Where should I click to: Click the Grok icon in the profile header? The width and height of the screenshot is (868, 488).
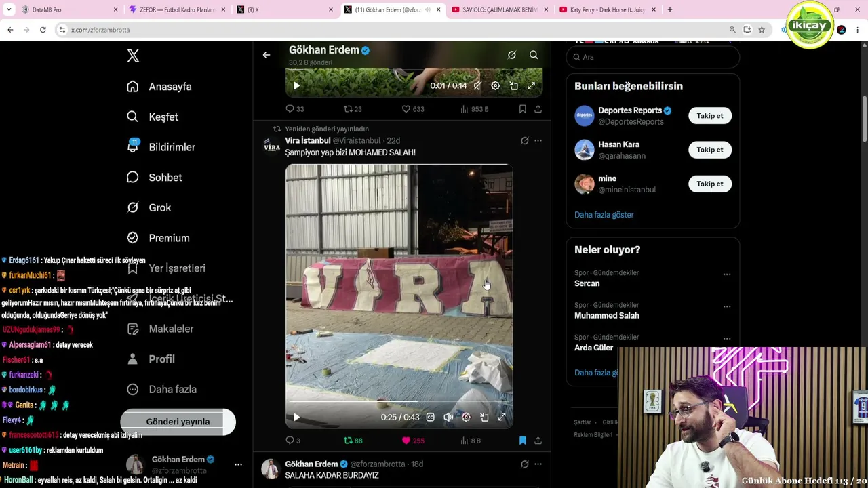pos(512,55)
